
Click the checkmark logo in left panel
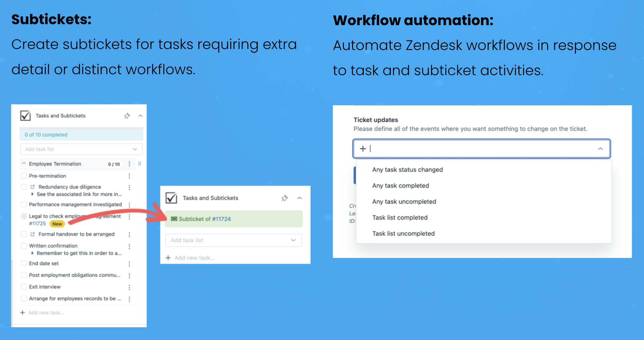tap(26, 115)
